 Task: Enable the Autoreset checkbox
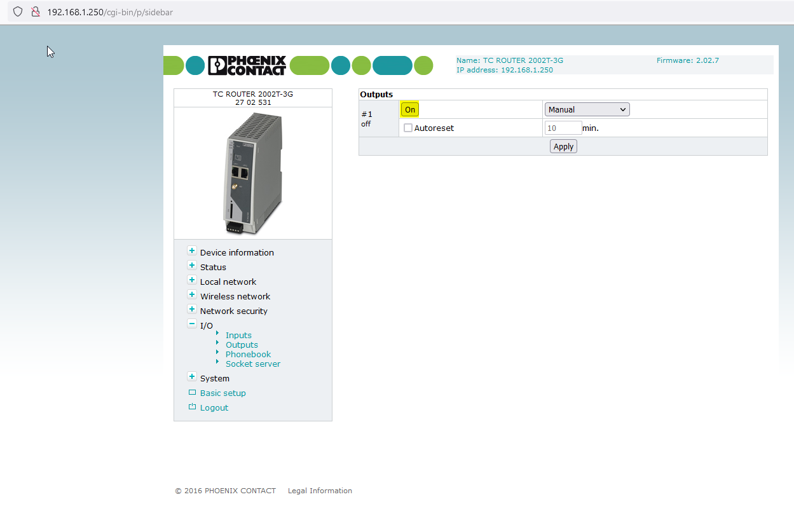[408, 128]
